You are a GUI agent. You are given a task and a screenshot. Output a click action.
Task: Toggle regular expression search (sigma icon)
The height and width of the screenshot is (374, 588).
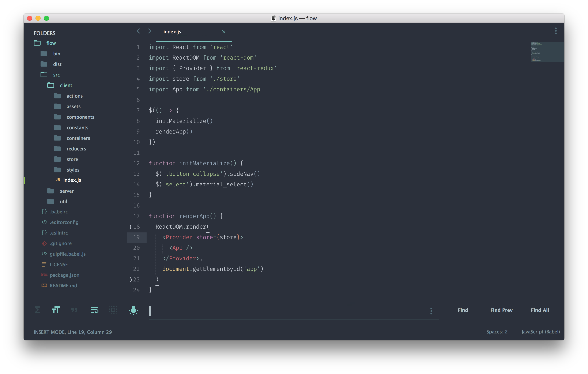click(37, 310)
